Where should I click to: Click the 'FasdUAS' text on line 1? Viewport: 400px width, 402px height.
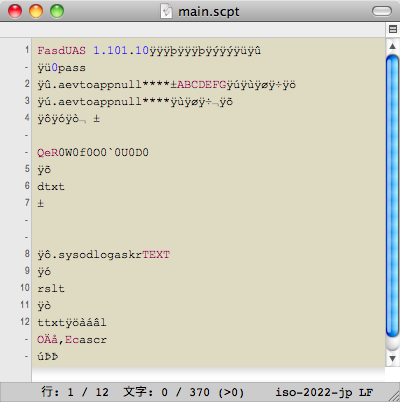(61, 51)
